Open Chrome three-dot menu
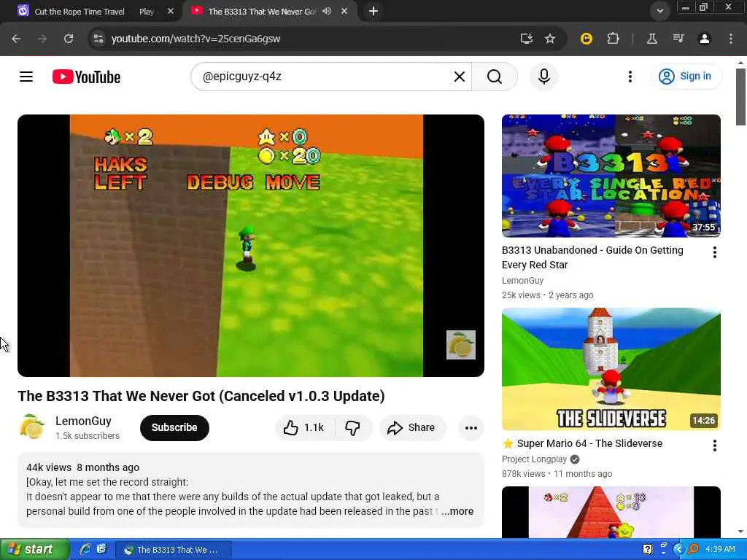The height and width of the screenshot is (560, 747). (x=731, y=39)
